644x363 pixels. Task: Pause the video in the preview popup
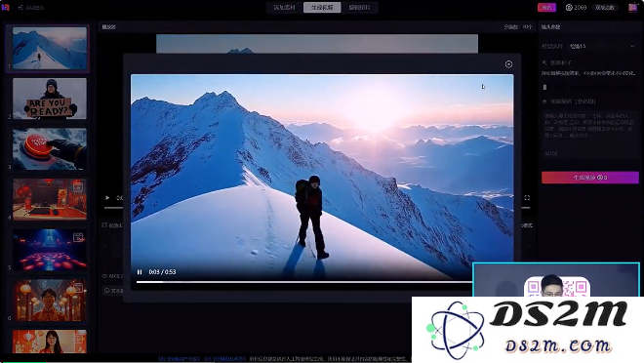tap(140, 272)
